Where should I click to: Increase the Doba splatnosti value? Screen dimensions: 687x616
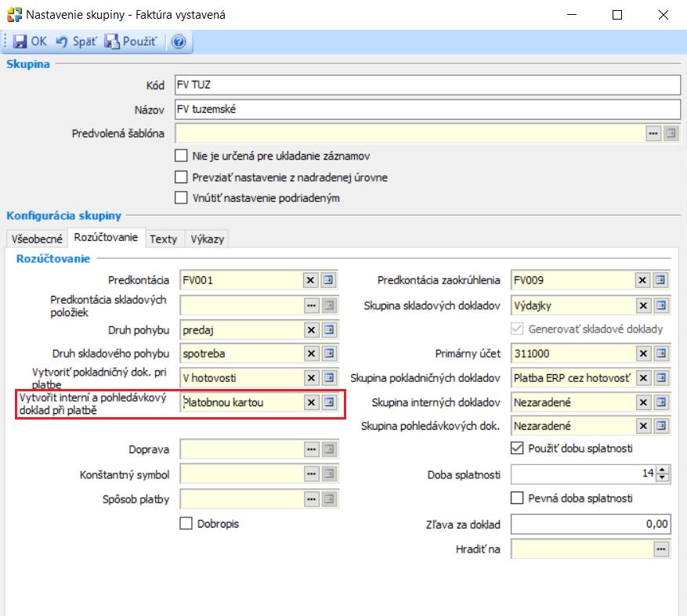point(663,470)
